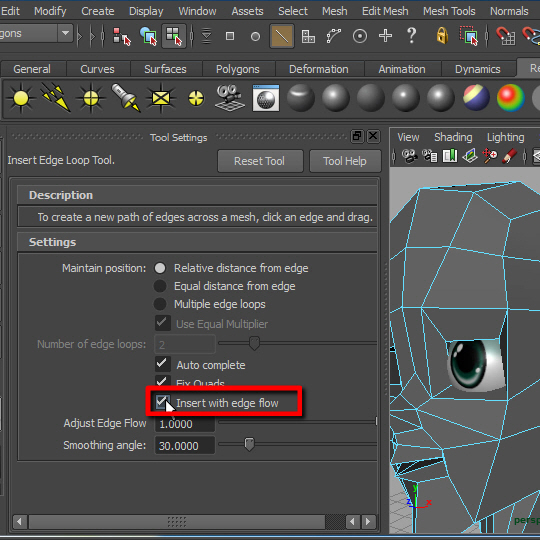Click the padlock lock selection icon
540x540 pixels.
(x=442, y=35)
